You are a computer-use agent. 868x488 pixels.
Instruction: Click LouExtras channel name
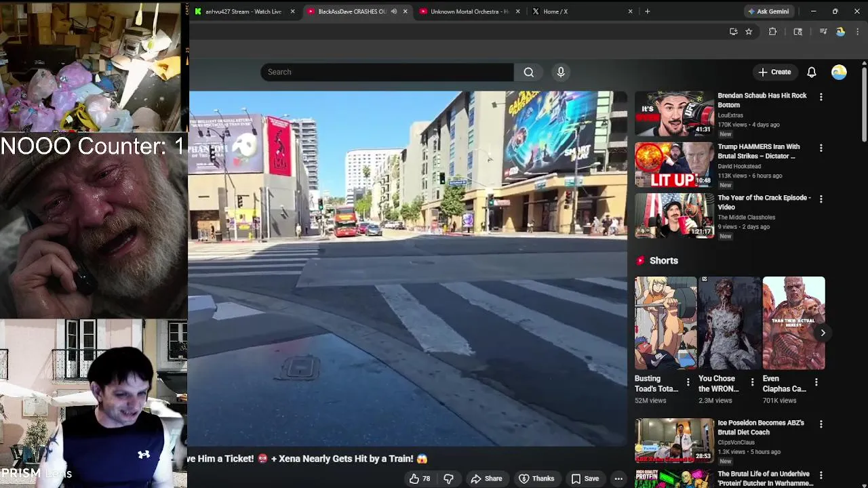(730, 115)
